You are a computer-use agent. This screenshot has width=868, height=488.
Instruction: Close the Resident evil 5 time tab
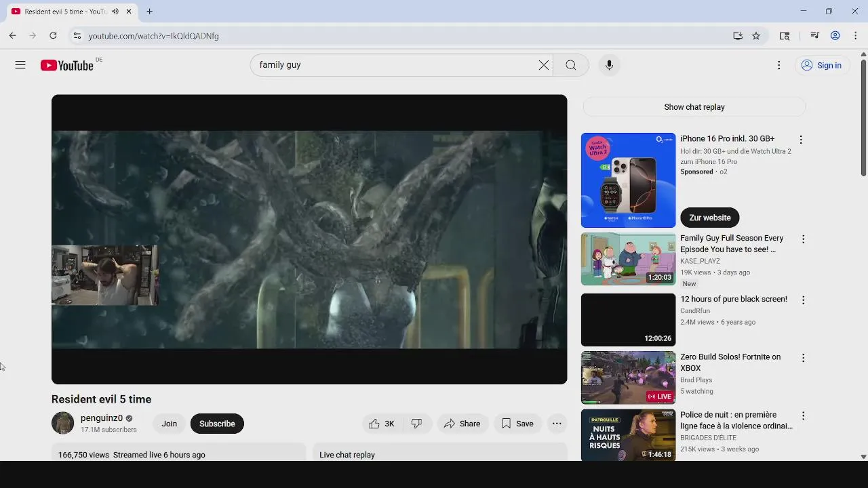[129, 12]
